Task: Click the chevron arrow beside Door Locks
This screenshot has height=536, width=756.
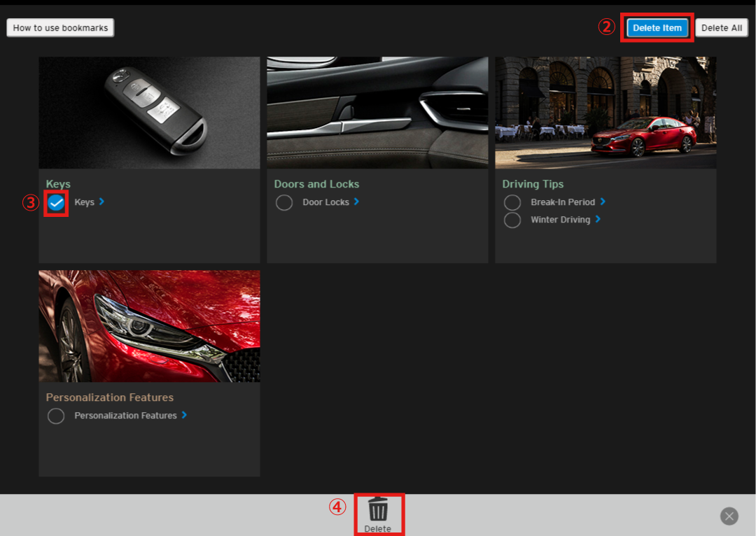Action: point(356,202)
